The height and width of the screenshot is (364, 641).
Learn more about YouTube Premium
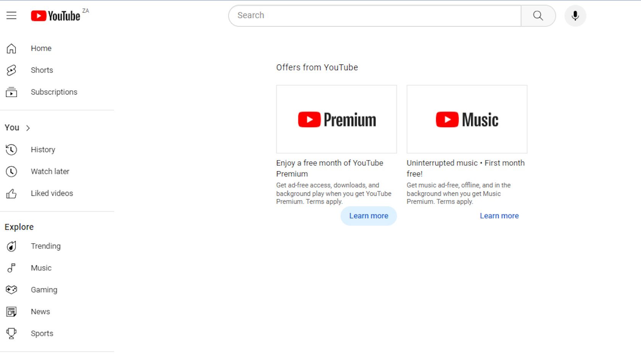[368, 216]
